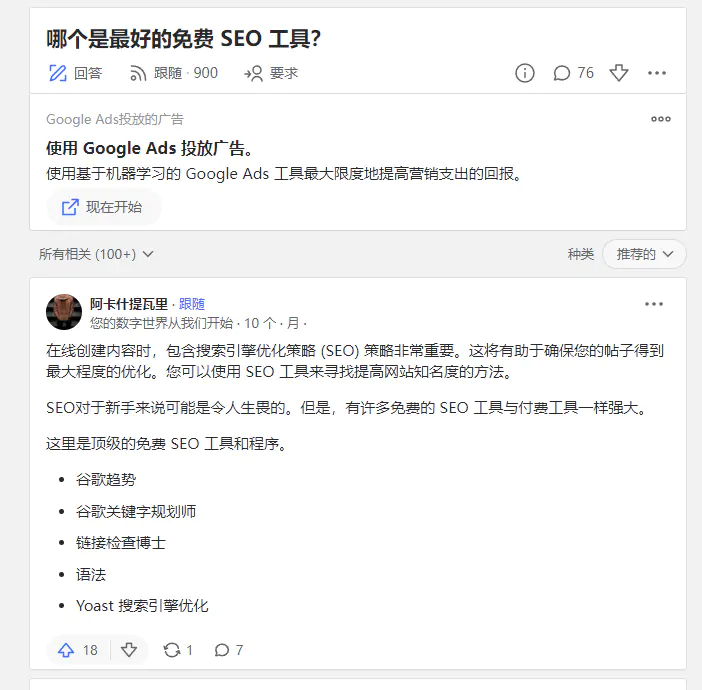Follow author via 跟随 link
Image resolution: width=702 pixels, height=690 pixels.
[x=191, y=304]
